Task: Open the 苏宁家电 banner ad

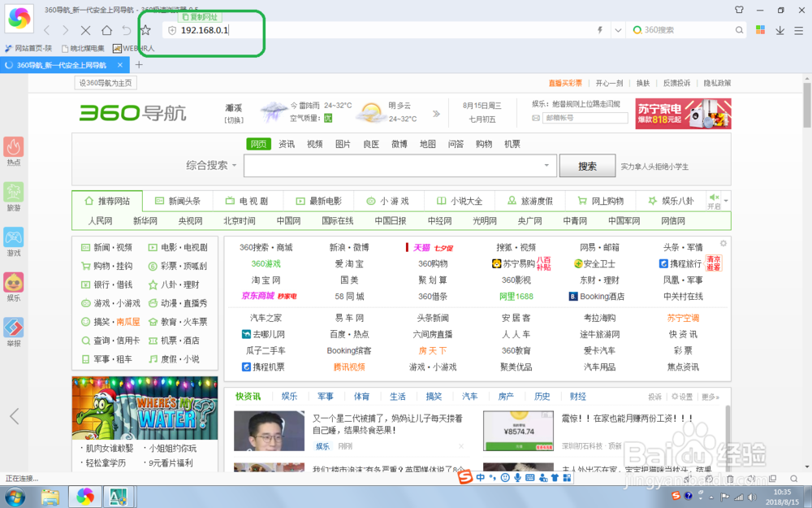Action: [x=683, y=114]
